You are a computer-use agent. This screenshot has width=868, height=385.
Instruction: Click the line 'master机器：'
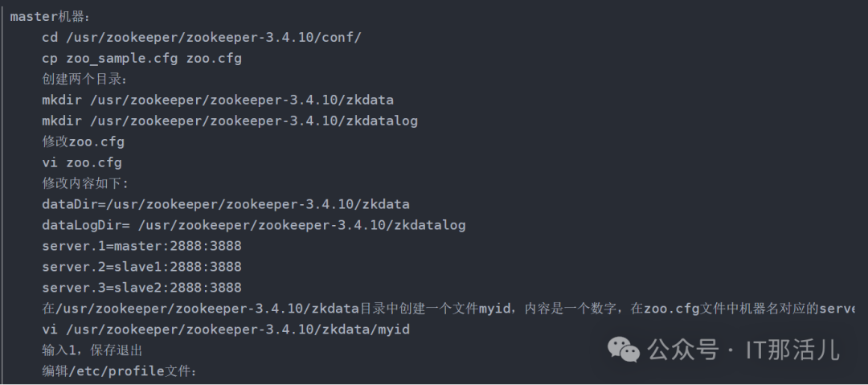[51, 17]
